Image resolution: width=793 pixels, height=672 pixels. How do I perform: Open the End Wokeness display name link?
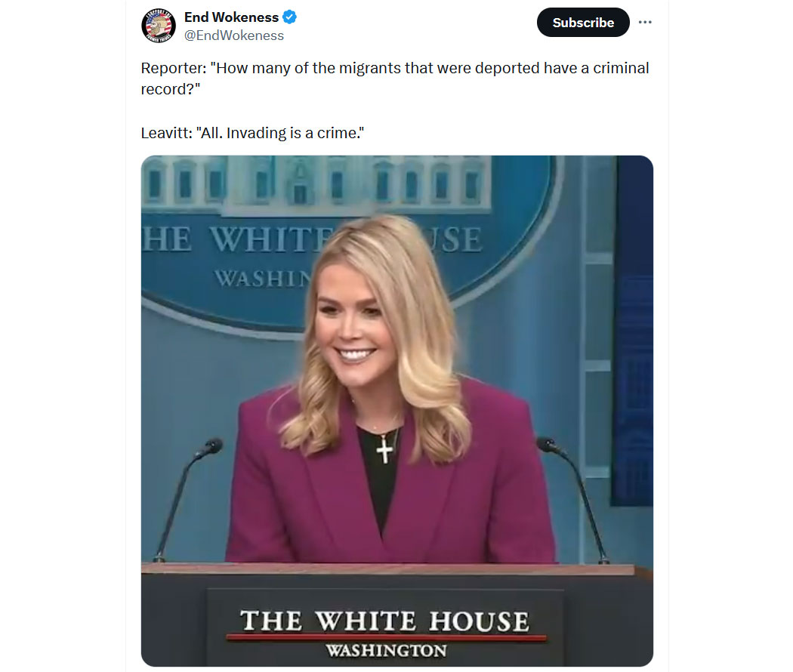[231, 17]
